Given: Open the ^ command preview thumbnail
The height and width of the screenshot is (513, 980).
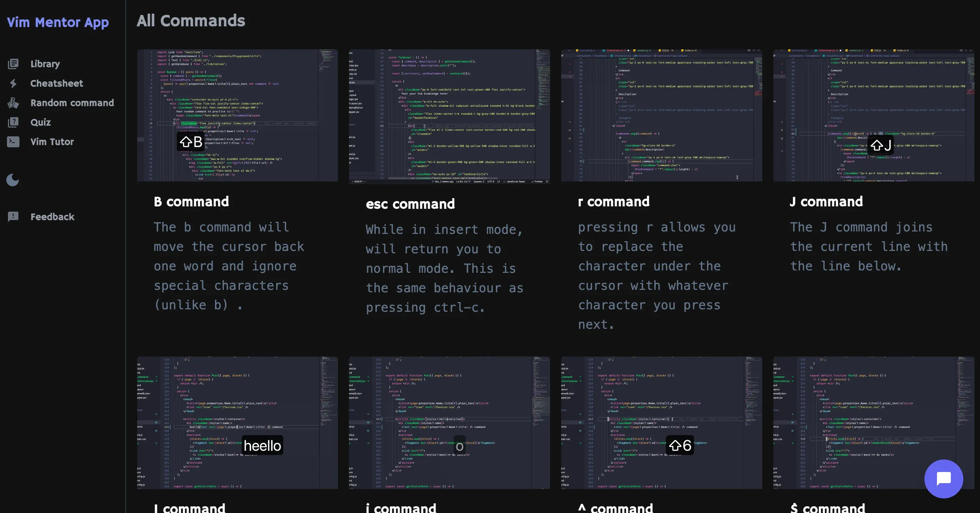Looking at the screenshot, I should click(662, 423).
